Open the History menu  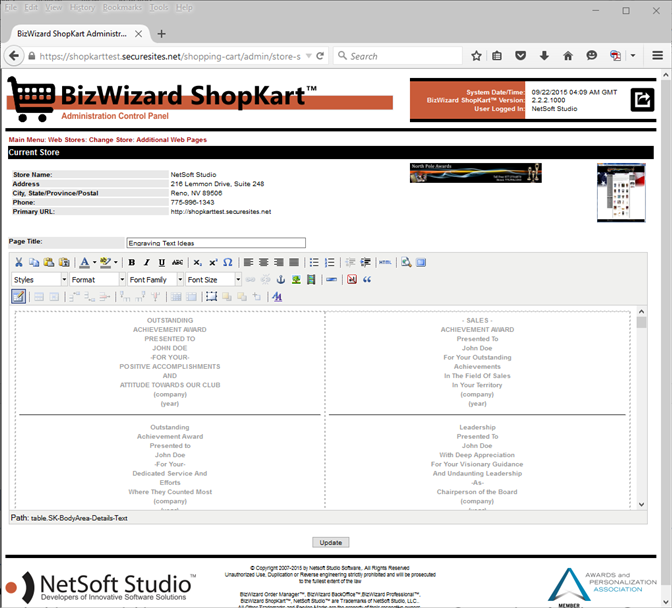pyautogui.click(x=82, y=8)
